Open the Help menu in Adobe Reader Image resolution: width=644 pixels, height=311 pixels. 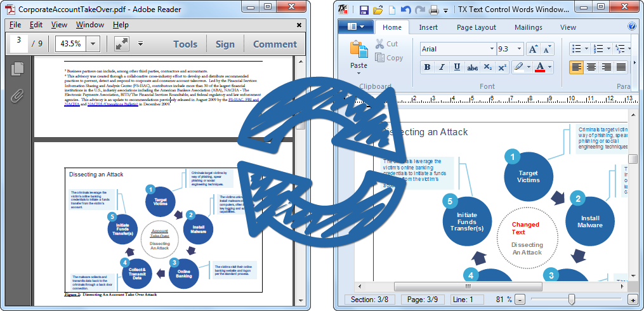(121, 25)
